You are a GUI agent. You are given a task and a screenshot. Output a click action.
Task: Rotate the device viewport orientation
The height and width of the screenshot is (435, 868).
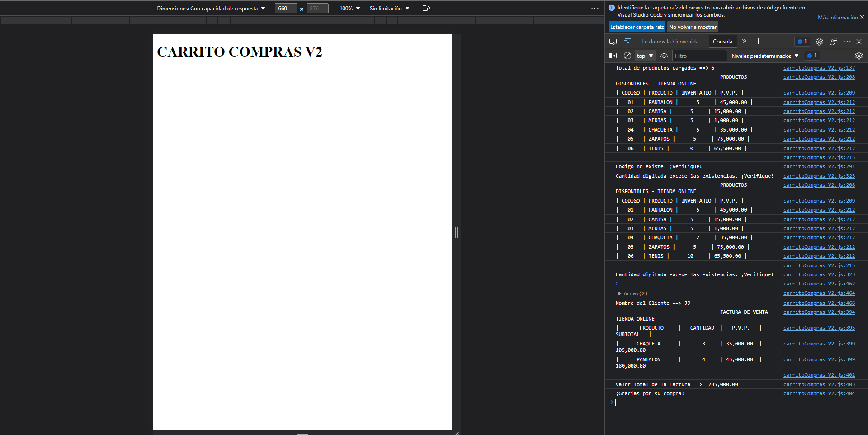(x=425, y=8)
